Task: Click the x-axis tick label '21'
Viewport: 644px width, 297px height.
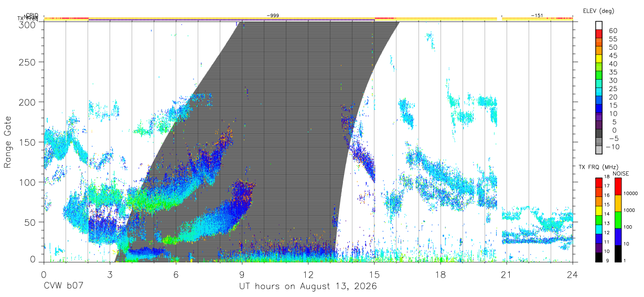Action: (506, 274)
